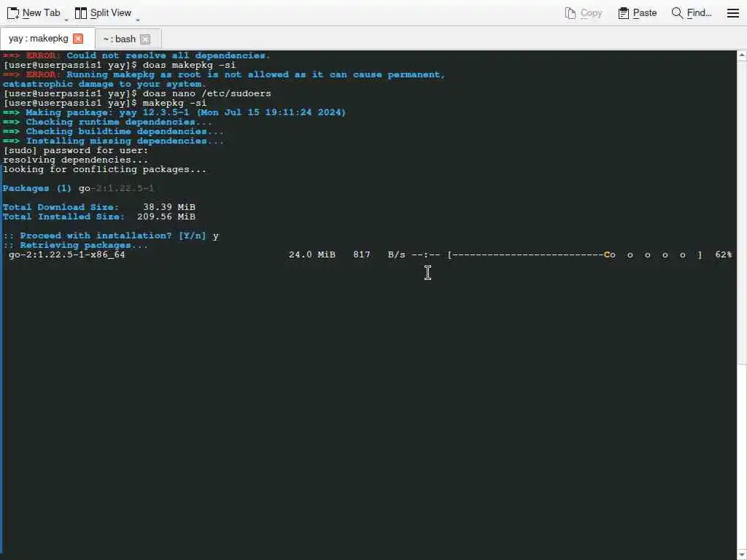This screenshot has width=747, height=560.
Task: Click 'Total Download Size:' text
Action: tap(61, 207)
